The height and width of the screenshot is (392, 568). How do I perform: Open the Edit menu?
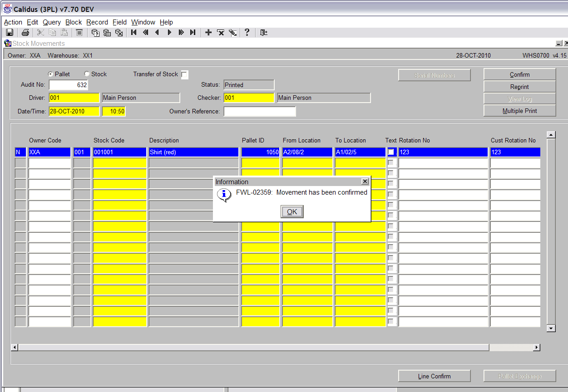32,22
